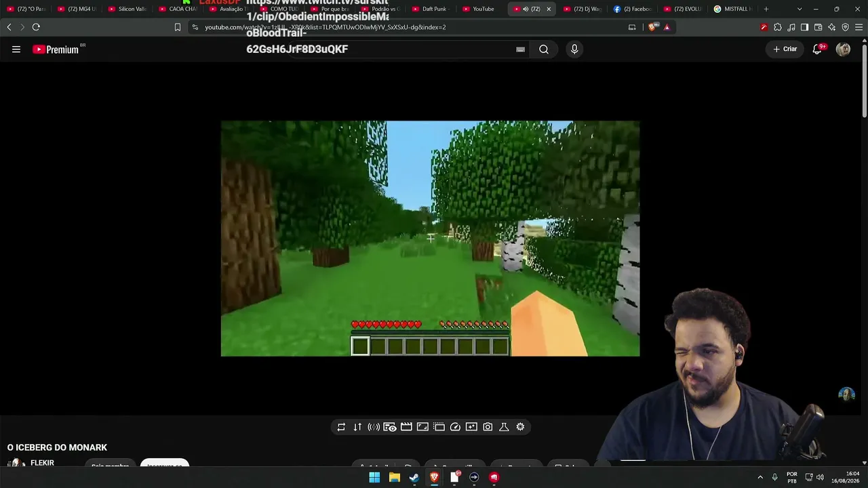Open the Brave Wallet icon
The width and height of the screenshot is (868, 488).
(818, 27)
